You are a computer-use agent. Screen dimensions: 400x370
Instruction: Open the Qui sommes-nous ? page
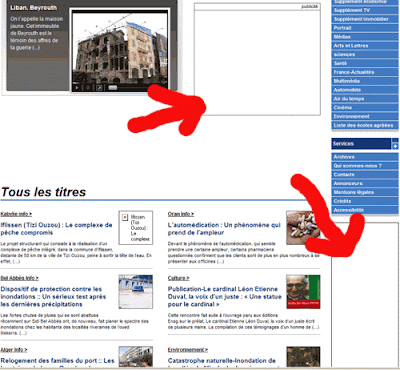point(365,166)
